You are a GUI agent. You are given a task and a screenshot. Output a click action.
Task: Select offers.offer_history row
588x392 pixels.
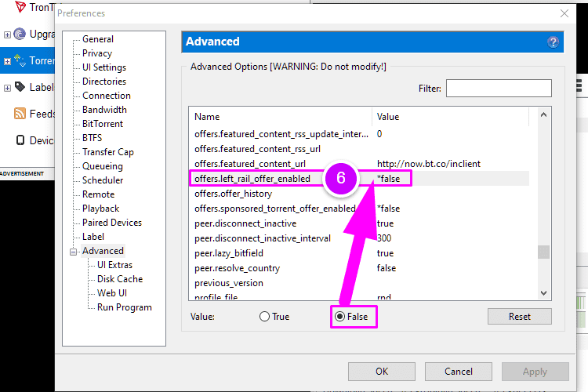pos(359,194)
